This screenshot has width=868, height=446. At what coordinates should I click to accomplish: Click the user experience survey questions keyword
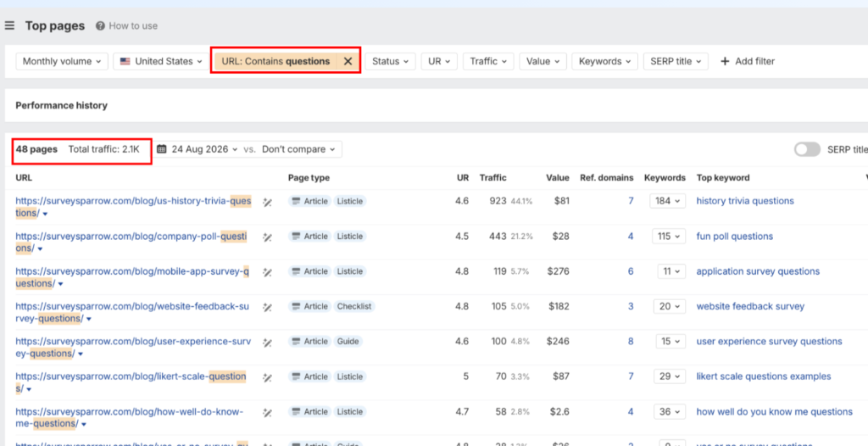point(769,342)
